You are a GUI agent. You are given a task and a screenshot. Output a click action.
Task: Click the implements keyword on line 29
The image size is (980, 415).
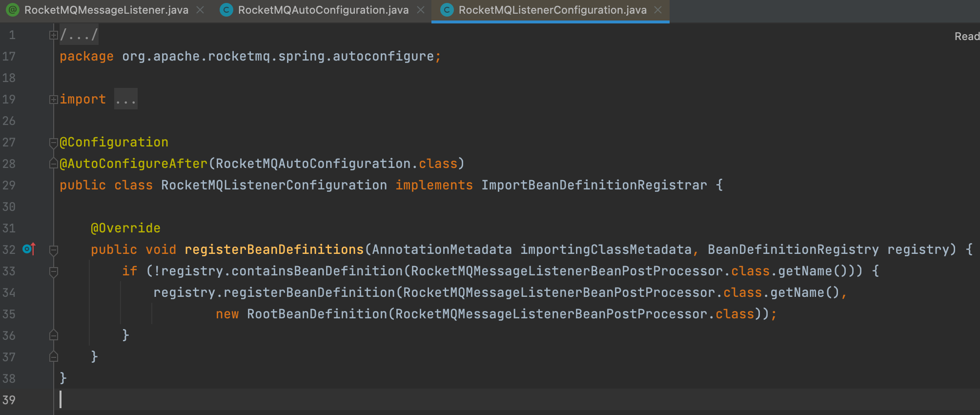434,186
